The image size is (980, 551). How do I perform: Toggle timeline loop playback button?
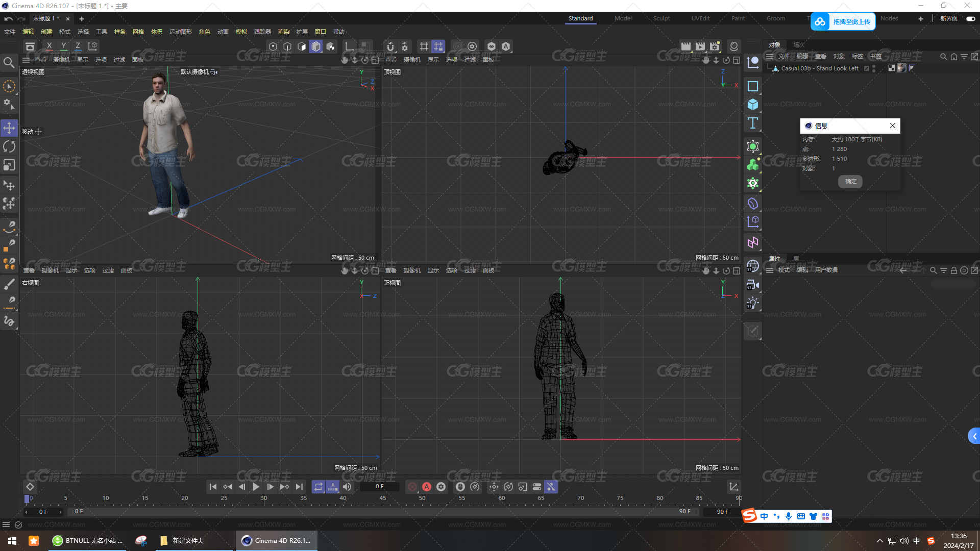318,487
